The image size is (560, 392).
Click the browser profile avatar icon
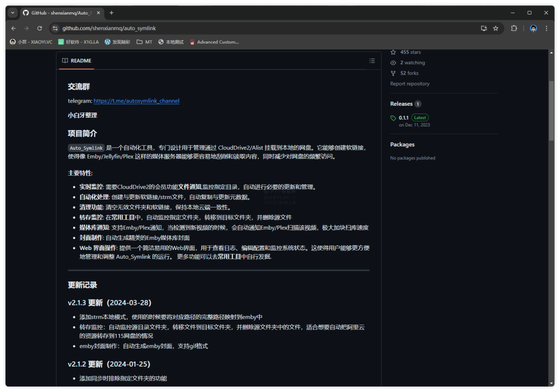(x=533, y=29)
